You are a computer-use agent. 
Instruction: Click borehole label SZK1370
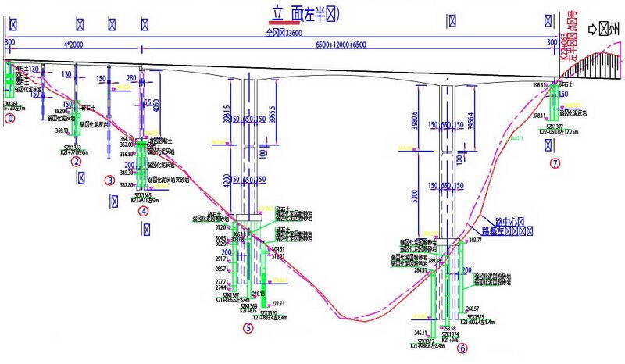(x=269, y=313)
